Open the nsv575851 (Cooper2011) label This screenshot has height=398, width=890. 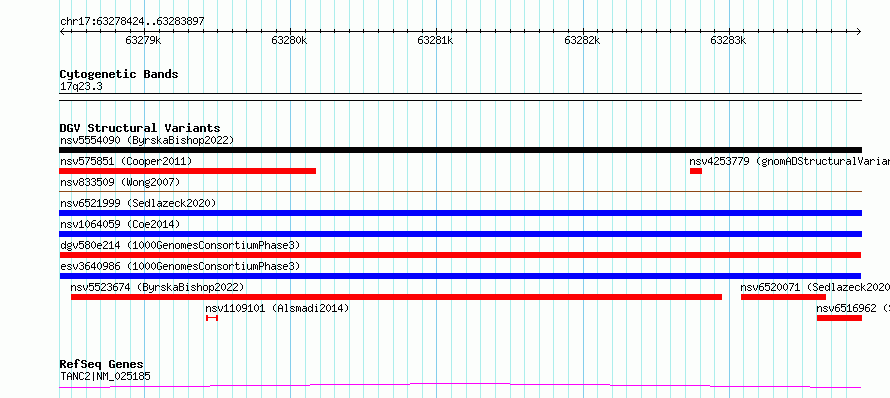point(126,162)
